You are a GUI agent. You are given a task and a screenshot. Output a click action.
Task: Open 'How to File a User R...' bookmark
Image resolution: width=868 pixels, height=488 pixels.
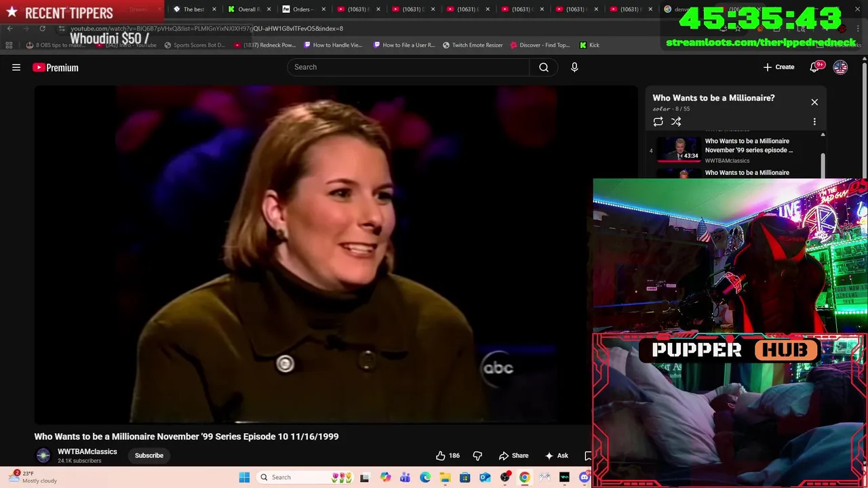pos(404,45)
